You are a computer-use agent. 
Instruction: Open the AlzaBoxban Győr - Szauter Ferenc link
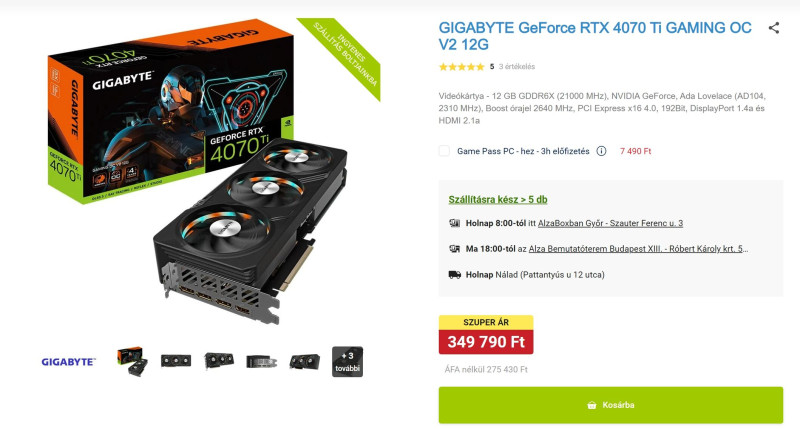610,223
